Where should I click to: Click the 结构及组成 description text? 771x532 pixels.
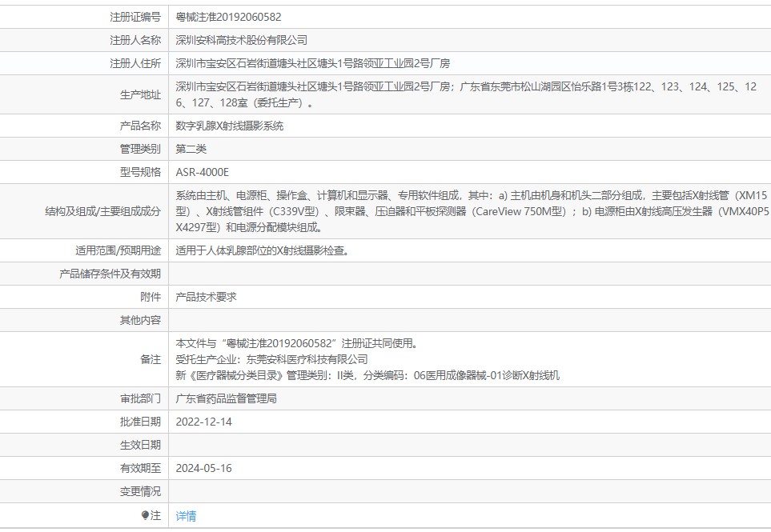(472, 211)
